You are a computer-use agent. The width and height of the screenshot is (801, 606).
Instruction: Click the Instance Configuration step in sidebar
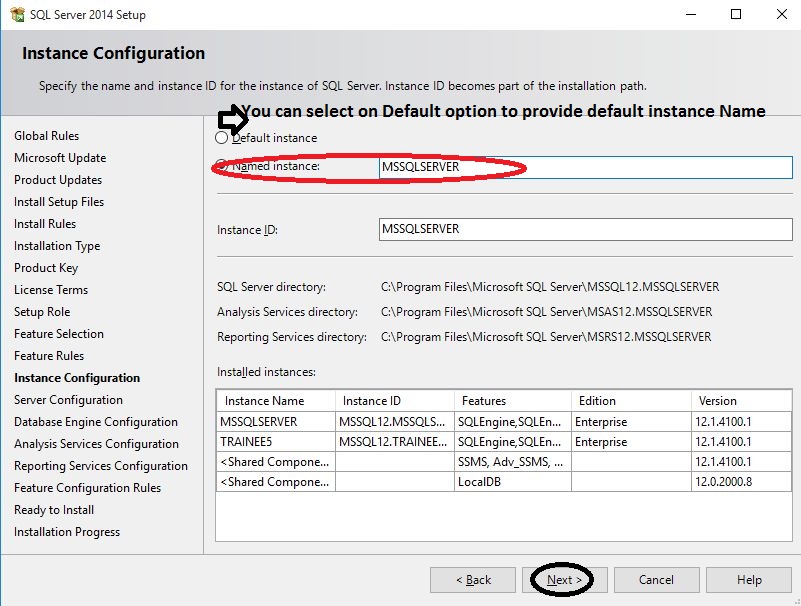tap(77, 378)
